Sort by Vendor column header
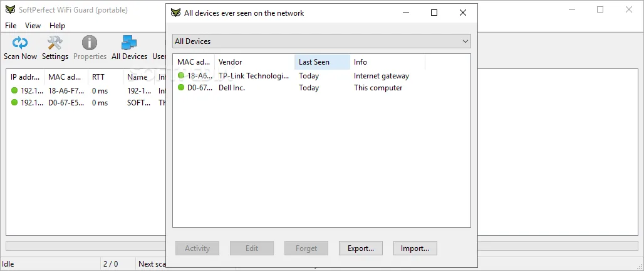The image size is (644, 271). pyautogui.click(x=254, y=62)
